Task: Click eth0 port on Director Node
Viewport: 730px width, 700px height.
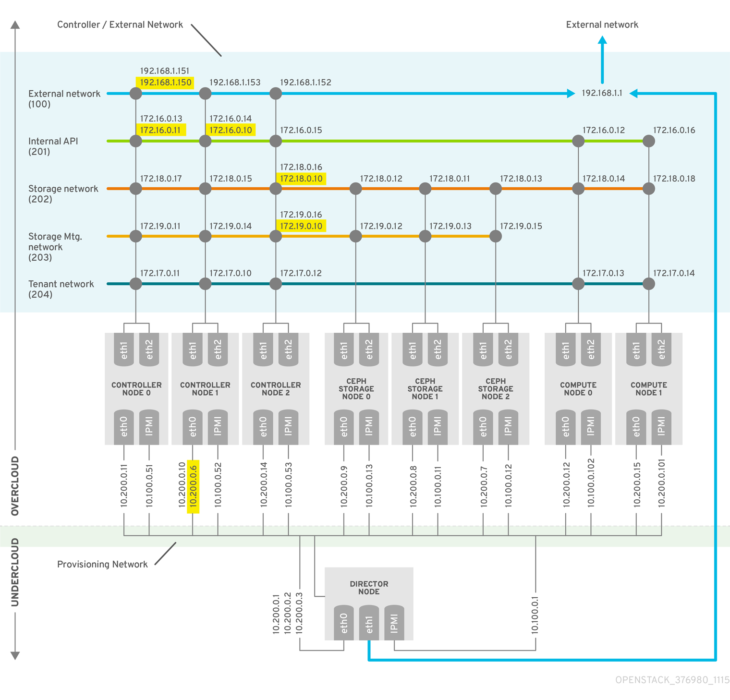Action: tap(344, 623)
